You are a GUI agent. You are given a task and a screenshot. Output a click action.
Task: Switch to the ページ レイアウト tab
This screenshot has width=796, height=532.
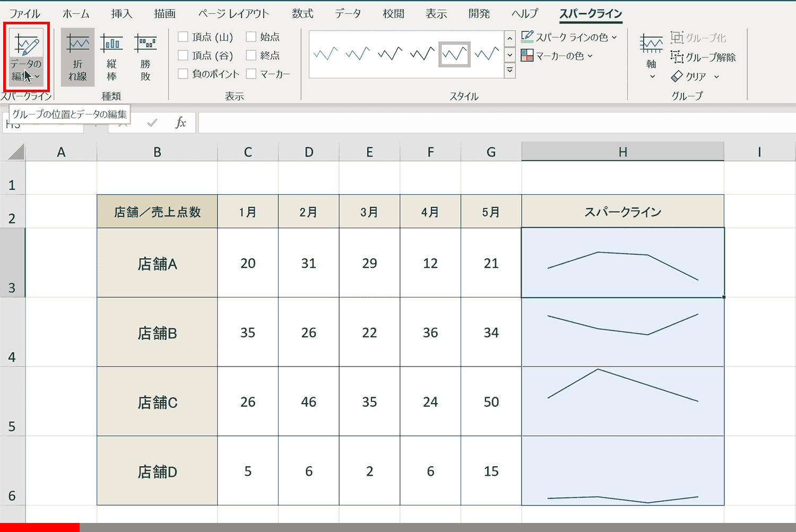coord(233,14)
